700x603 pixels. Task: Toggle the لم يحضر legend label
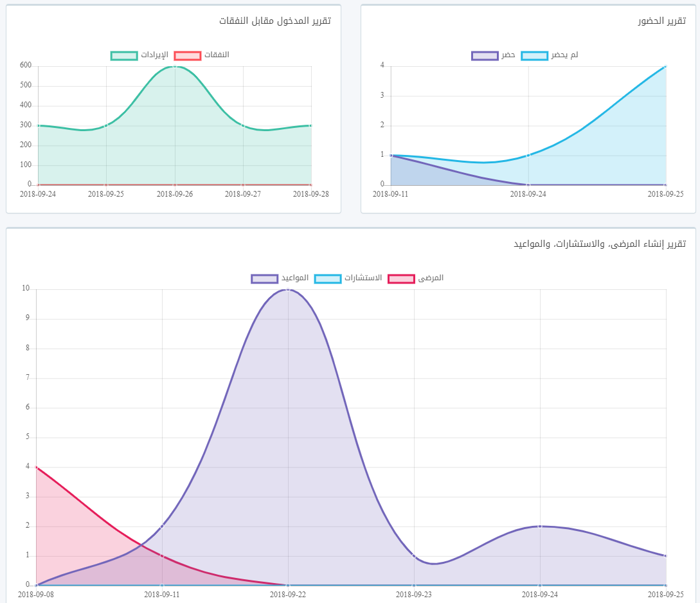pos(564,55)
